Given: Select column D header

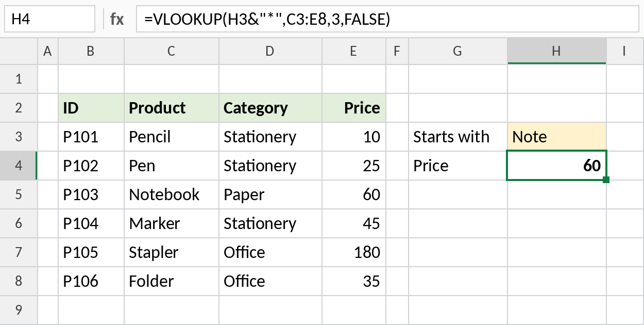Looking at the screenshot, I should point(270,51).
